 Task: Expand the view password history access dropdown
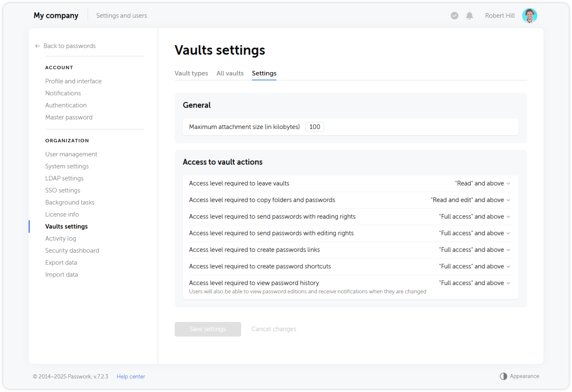pos(474,283)
